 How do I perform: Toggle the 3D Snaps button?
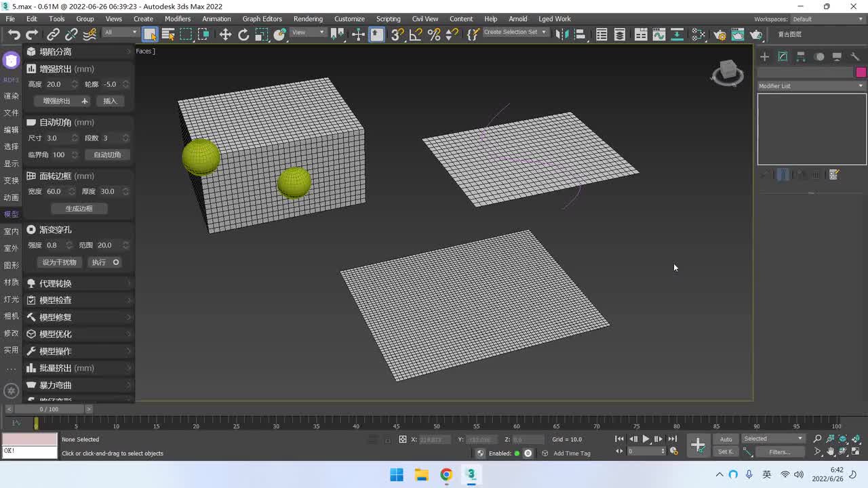[x=397, y=35]
